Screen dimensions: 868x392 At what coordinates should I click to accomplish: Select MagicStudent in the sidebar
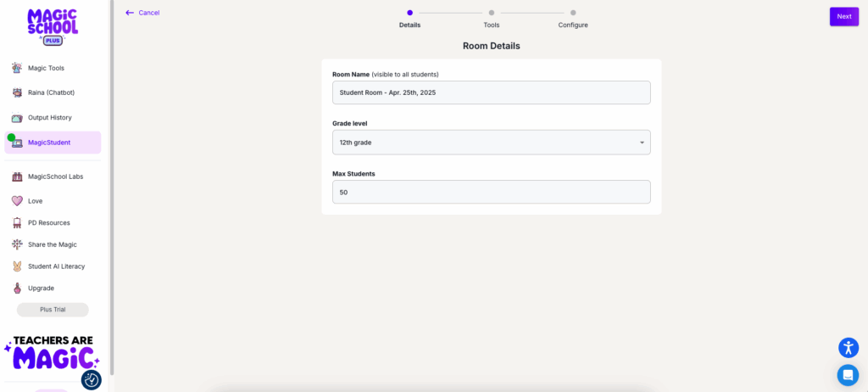[x=53, y=143]
